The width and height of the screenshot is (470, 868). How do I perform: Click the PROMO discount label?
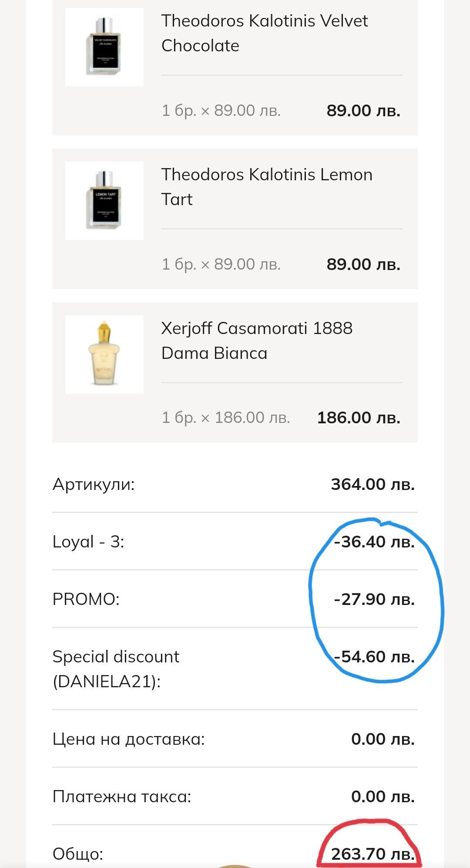[86, 599]
